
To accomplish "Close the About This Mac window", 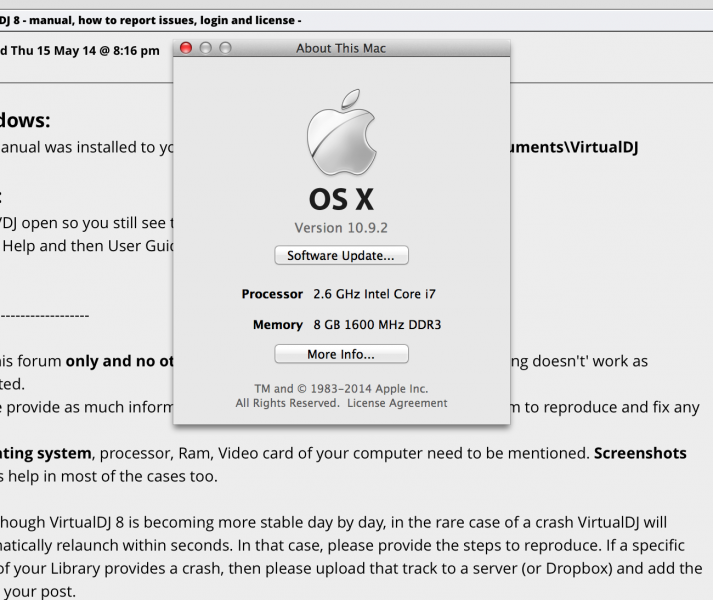I will point(186,48).
